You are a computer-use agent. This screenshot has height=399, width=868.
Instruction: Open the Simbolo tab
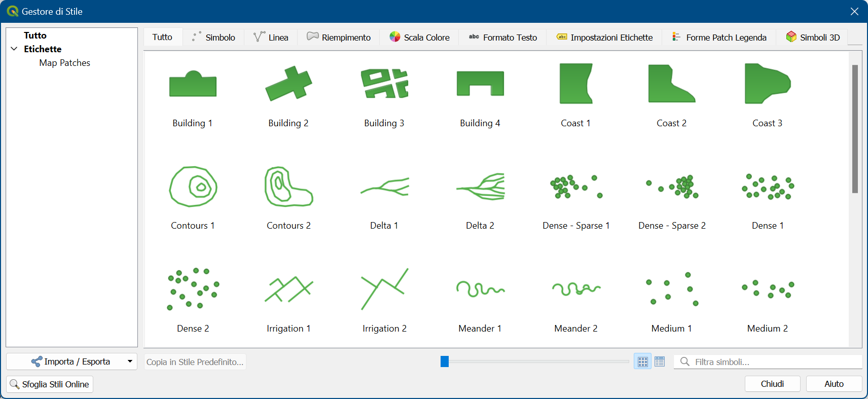pyautogui.click(x=213, y=37)
